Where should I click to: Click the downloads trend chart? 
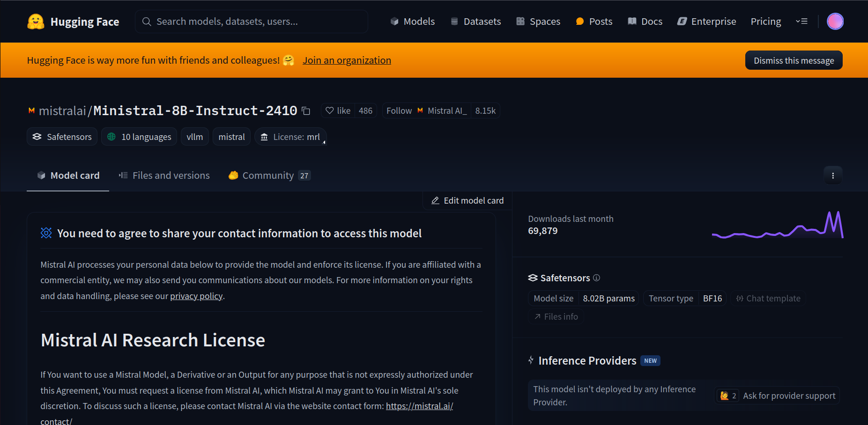pos(778,225)
